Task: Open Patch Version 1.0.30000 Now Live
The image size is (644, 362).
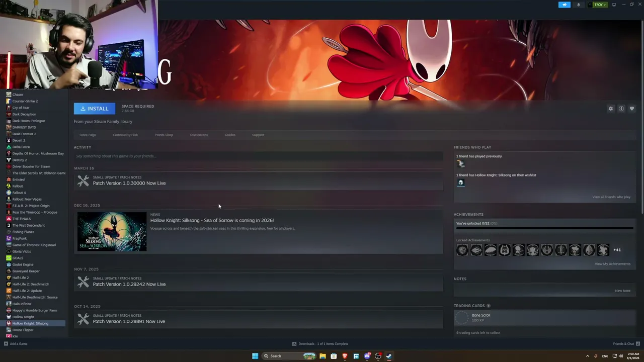Action: (x=129, y=183)
